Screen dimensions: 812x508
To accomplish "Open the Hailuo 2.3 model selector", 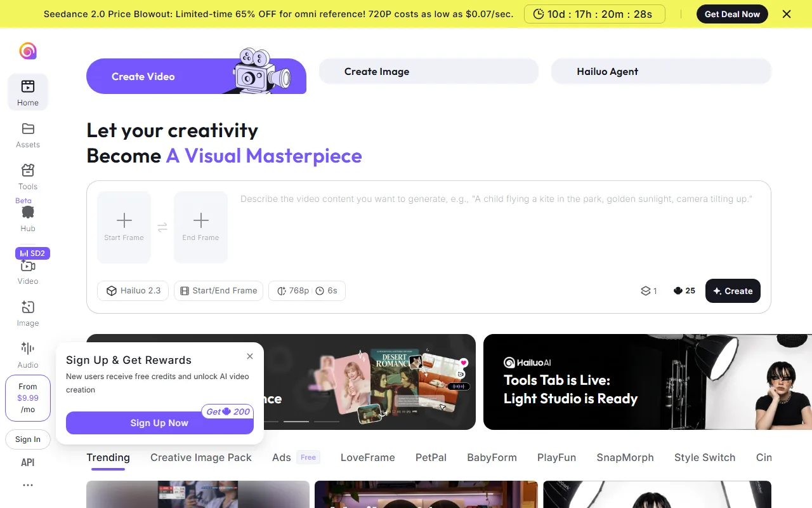I will click(133, 291).
